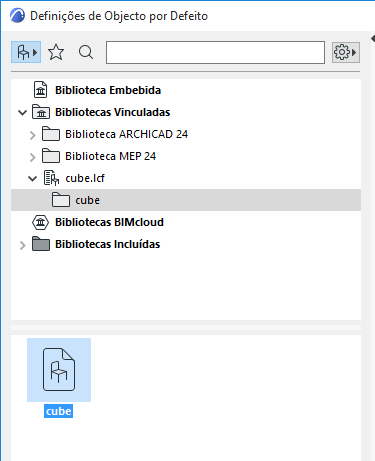Click the cube.lcf container file icon
This screenshot has height=461, width=375.
point(51,178)
